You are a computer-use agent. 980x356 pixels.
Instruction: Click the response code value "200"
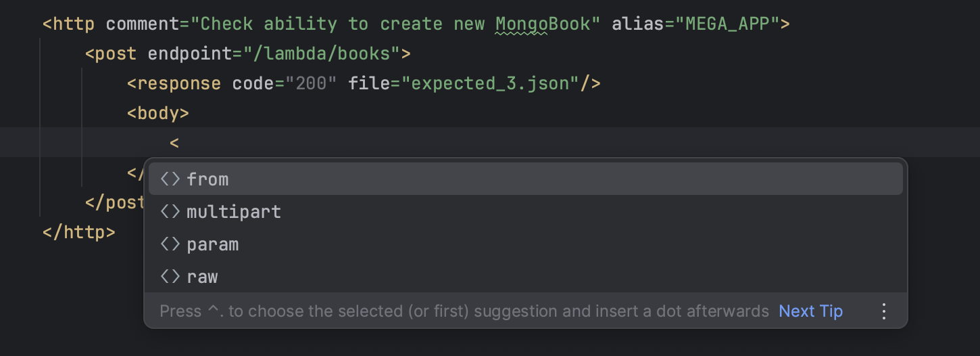pos(311,83)
